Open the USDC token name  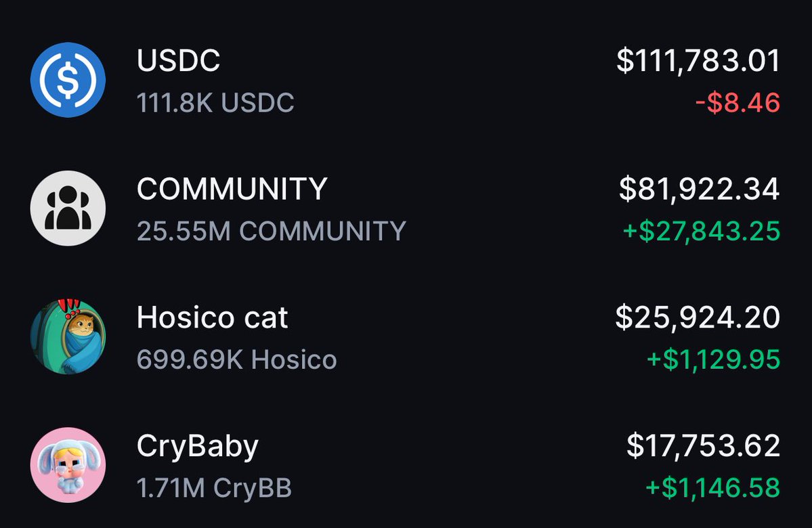point(179,60)
